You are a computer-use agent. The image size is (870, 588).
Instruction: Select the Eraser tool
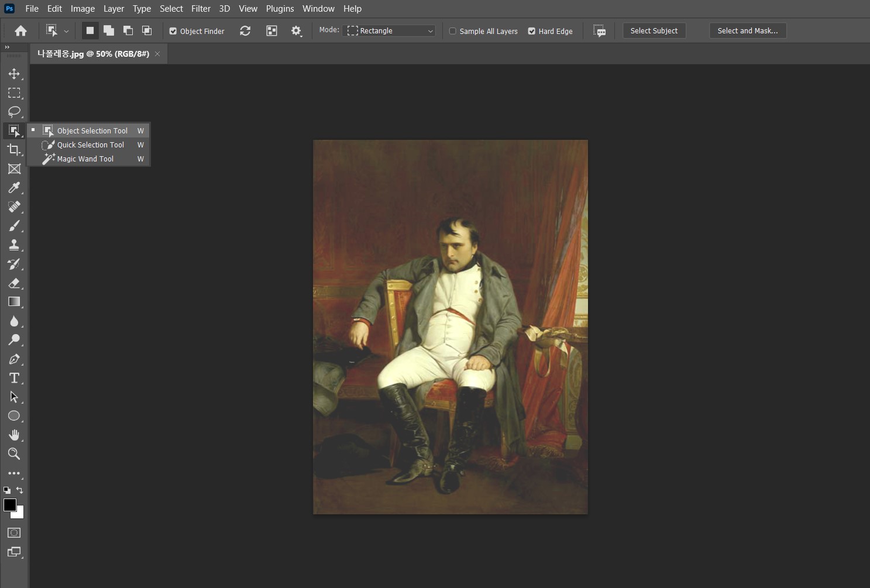pos(14,283)
